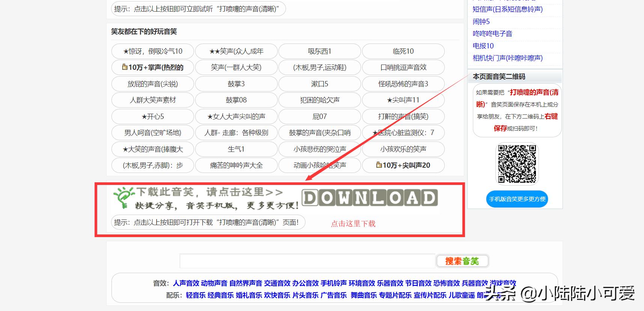Open 短信声(日系短信息铃声) in sidebar
Viewport: 644px width, 311px height.
(507, 9)
